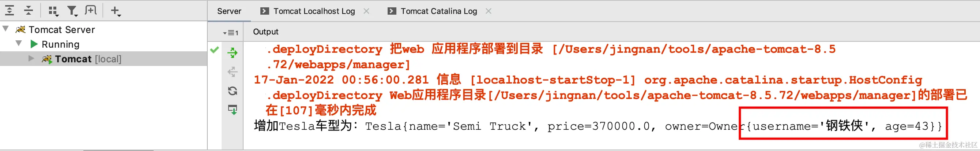Open the Filter services icon

pyautogui.click(x=72, y=11)
